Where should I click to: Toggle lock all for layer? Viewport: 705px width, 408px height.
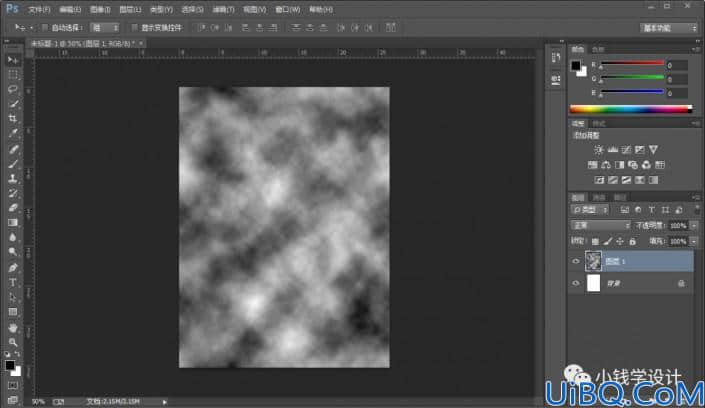(632, 242)
